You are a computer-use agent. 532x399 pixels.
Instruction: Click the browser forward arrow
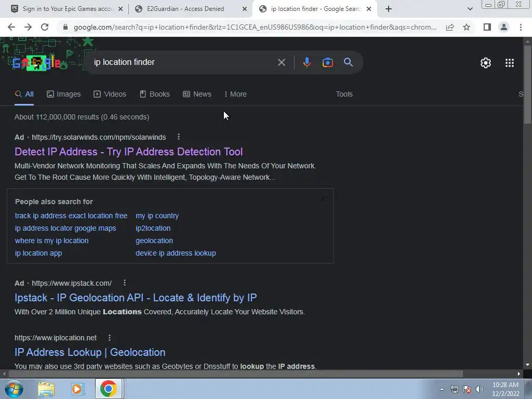[28, 27]
